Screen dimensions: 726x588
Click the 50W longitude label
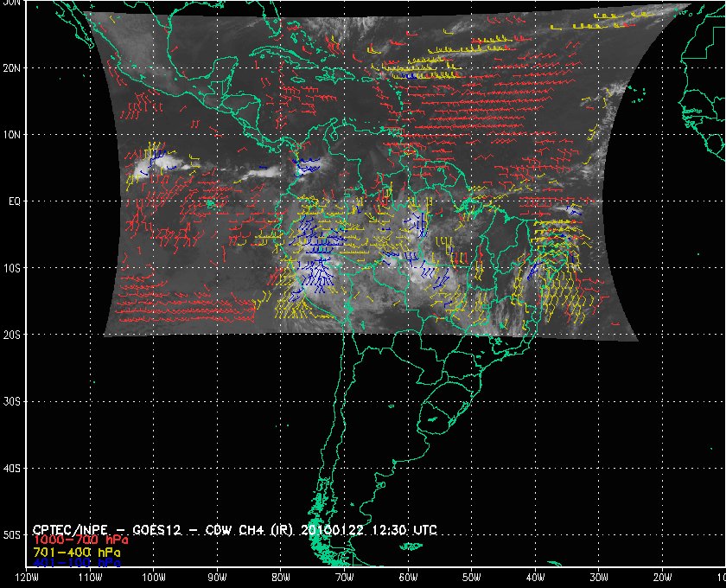coord(471,578)
